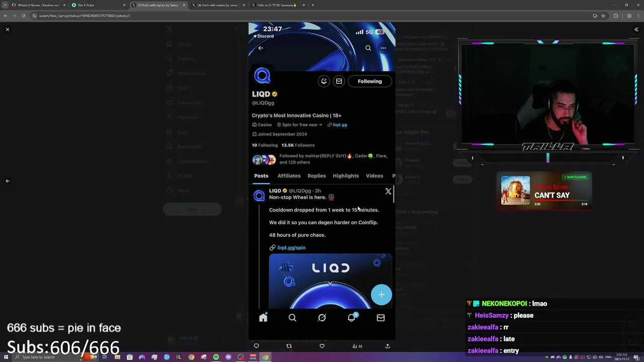Click the Windows Start button
The width and height of the screenshot is (644, 362).
(6, 357)
